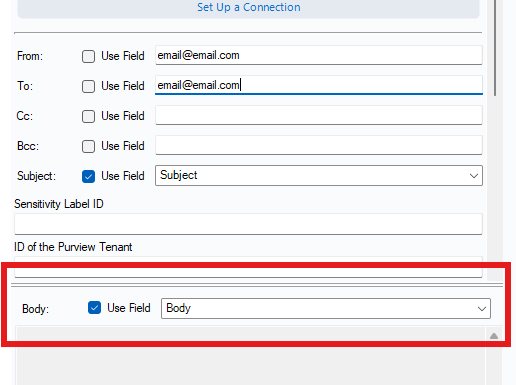Check Use Field for the To row
Image resolution: width=516 pixels, height=385 pixels.
[88, 86]
